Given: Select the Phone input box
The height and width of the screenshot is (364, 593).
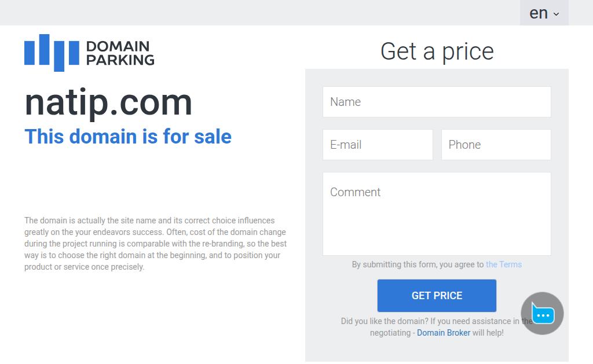Looking at the screenshot, I should 496,145.
